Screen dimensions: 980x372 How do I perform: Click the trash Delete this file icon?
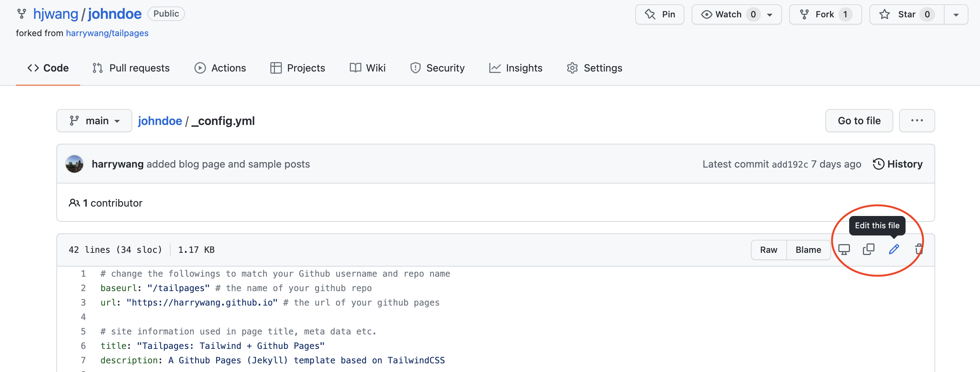coord(919,250)
